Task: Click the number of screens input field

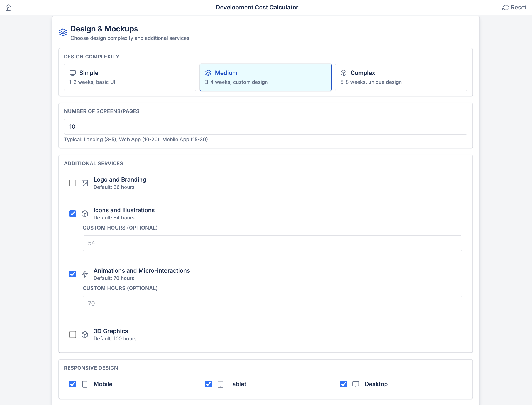Action: (x=265, y=127)
